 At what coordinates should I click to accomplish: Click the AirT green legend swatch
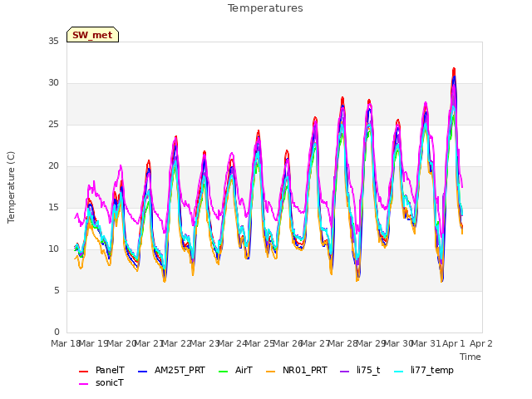click(x=224, y=372)
